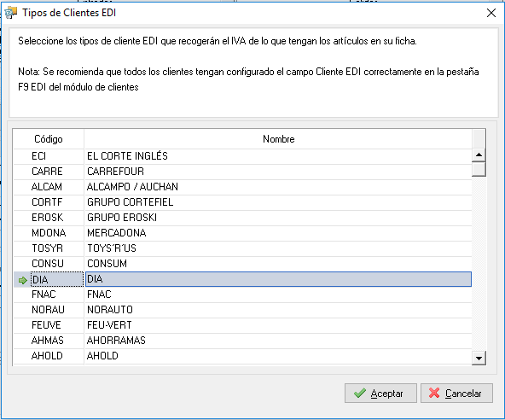Viewport: 505px width, 420px height.
Task: Click the highlighted DIA name cell
Action: tap(278, 279)
